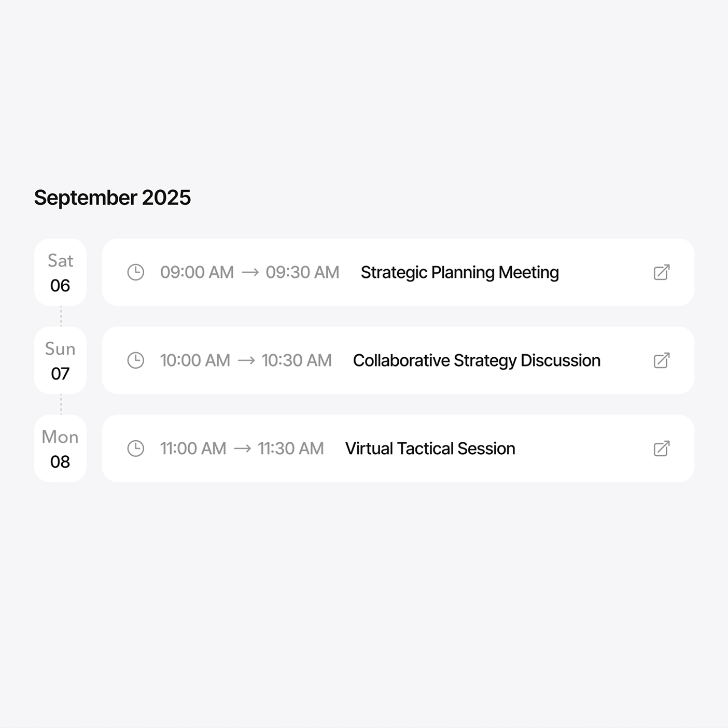Open external link for Strategic Planning Meeting
The width and height of the screenshot is (728, 728).
(x=662, y=272)
